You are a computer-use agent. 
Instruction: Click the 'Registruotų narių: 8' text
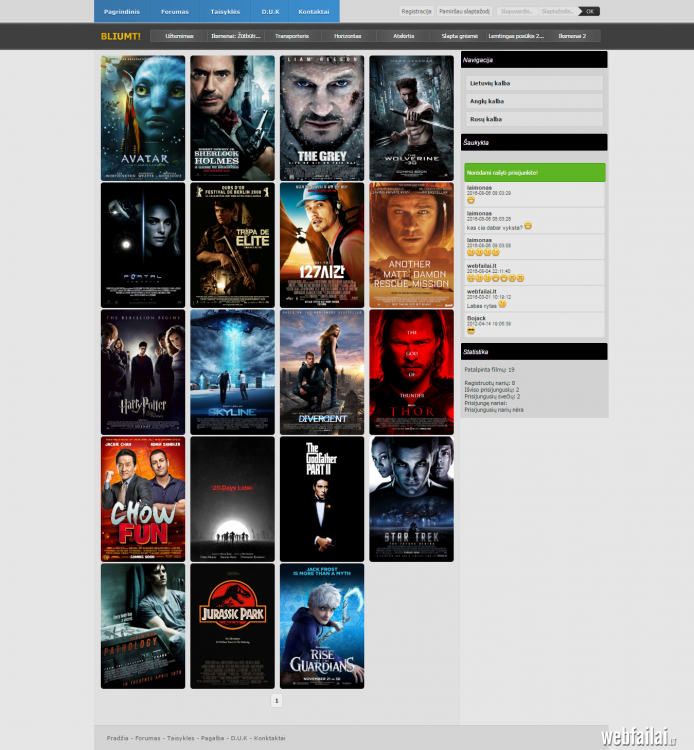click(x=490, y=383)
